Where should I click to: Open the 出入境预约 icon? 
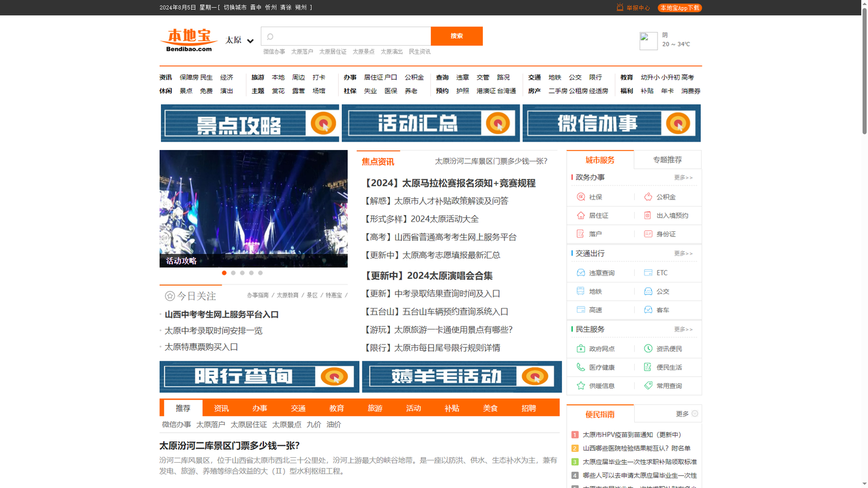point(648,216)
